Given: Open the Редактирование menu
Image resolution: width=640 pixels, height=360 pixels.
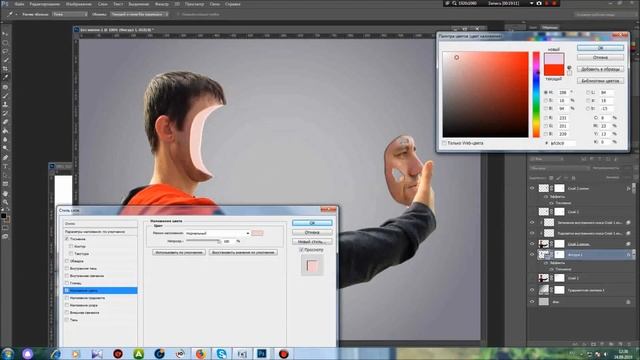Looking at the screenshot, I should pyautogui.click(x=44, y=4).
